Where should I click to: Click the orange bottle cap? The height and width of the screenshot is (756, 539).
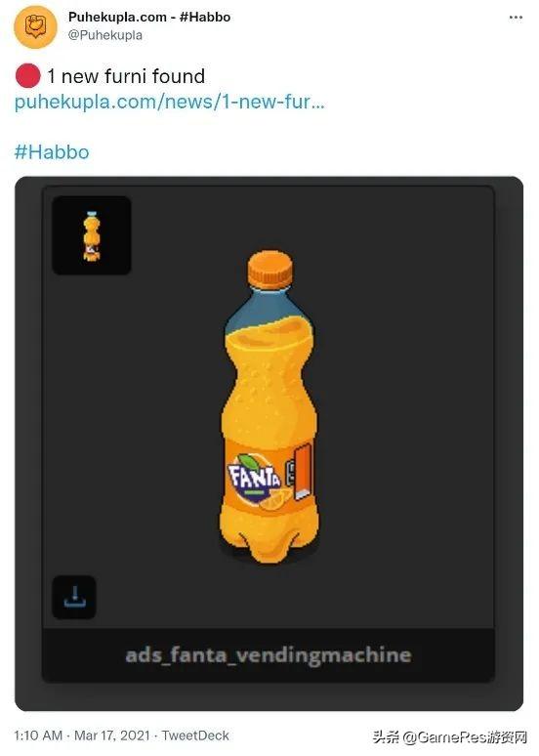click(269, 270)
